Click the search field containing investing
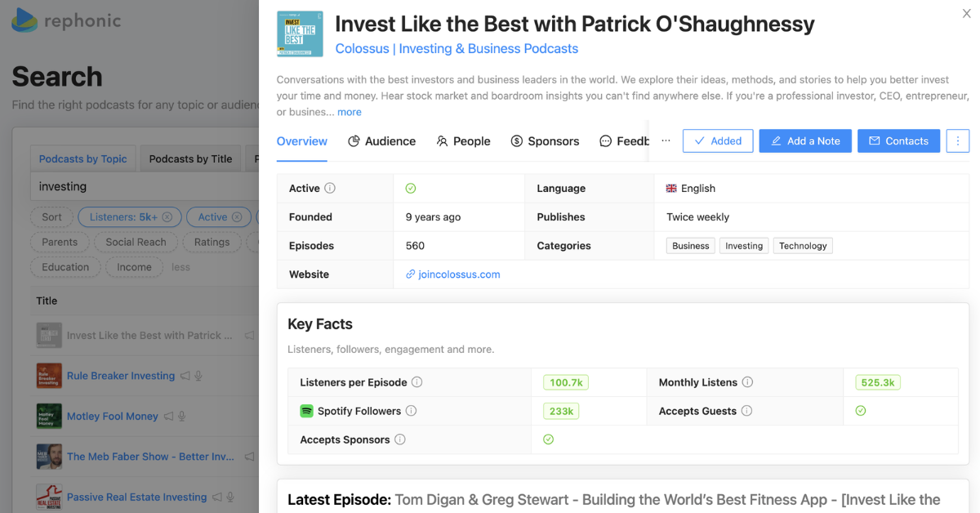 145,186
